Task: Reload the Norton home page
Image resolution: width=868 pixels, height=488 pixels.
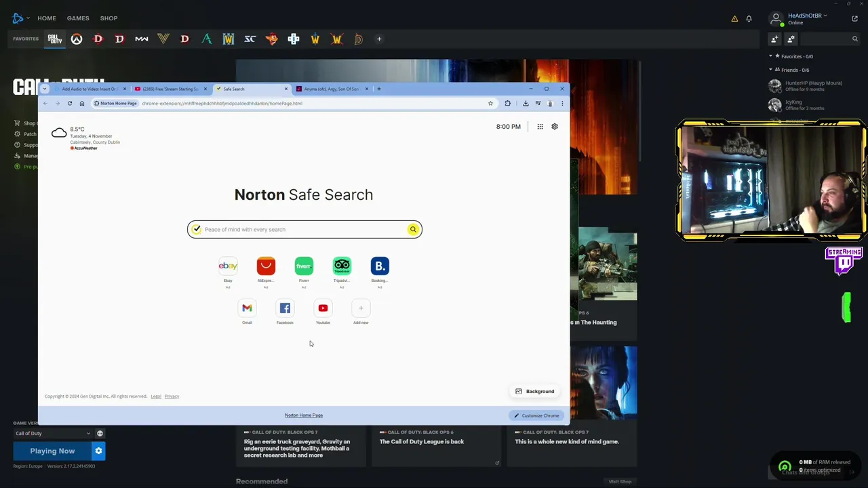Action: [x=69, y=104]
